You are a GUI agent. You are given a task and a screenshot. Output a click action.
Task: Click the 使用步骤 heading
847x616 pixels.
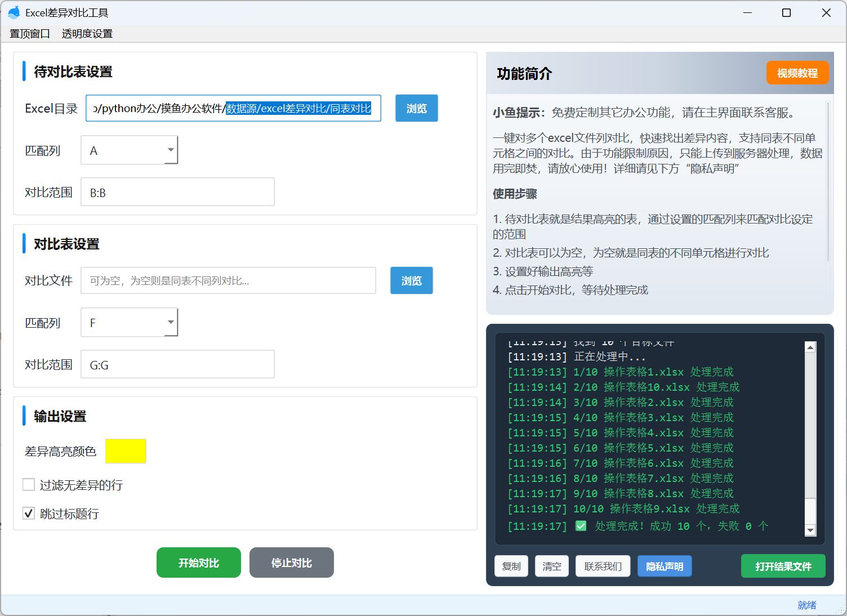pos(515,194)
